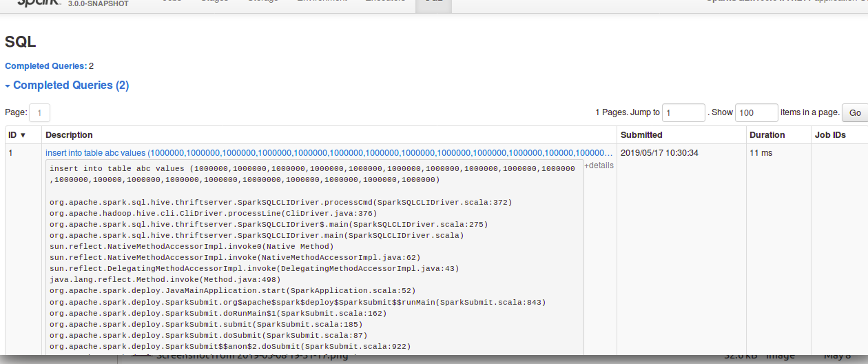Focus the Jump to page input
The height and width of the screenshot is (364, 868).
(x=684, y=112)
